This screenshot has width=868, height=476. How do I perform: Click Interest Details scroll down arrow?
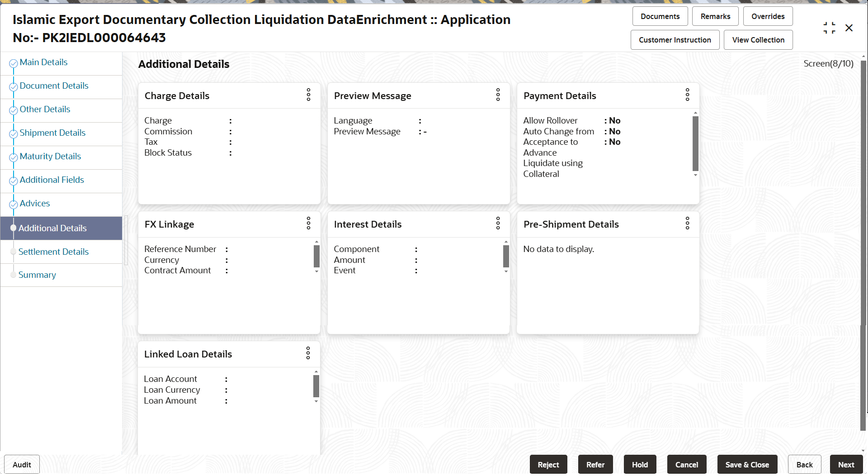click(506, 271)
